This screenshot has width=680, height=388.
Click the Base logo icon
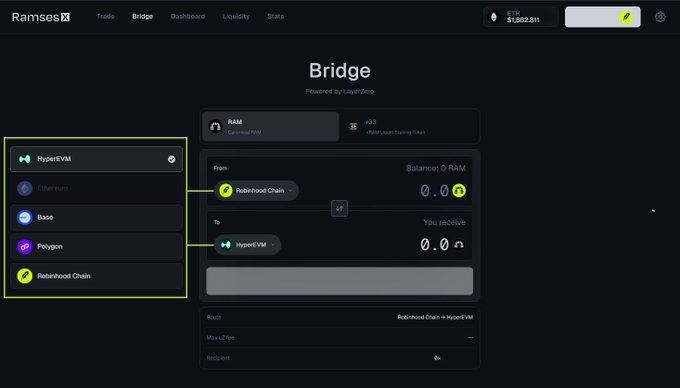25,217
